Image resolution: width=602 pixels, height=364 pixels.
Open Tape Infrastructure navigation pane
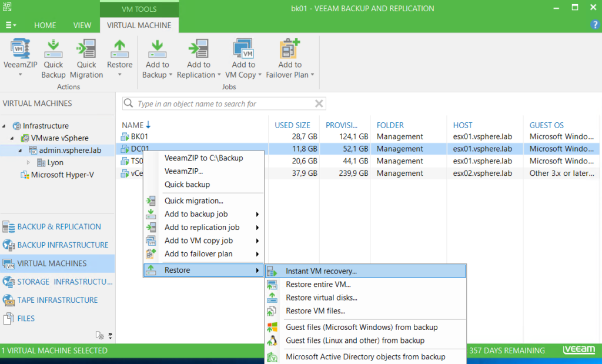coord(57,300)
